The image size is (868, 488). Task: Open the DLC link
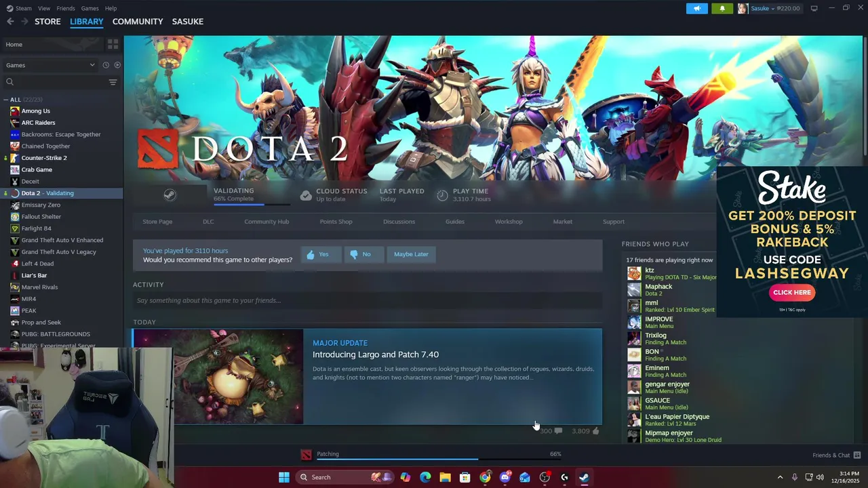(x=208, y=222)
